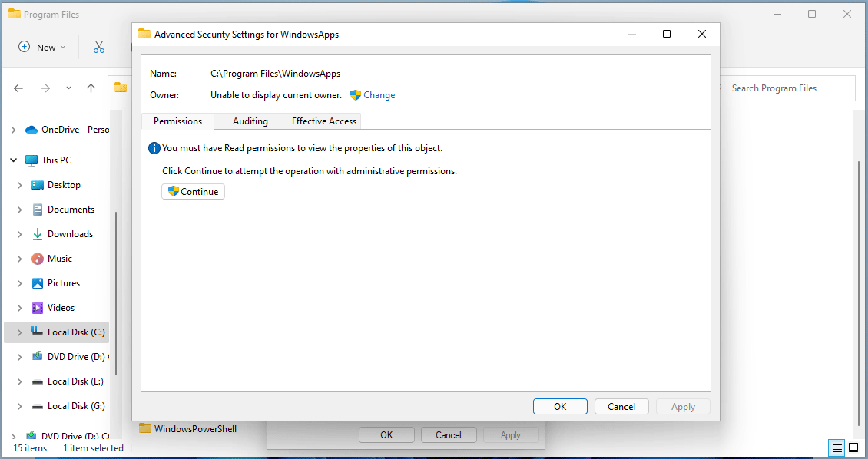The width and height of the screenshot is (868, 459).
Task: Click the folder icon in the address bar
Action: [121, 88]
